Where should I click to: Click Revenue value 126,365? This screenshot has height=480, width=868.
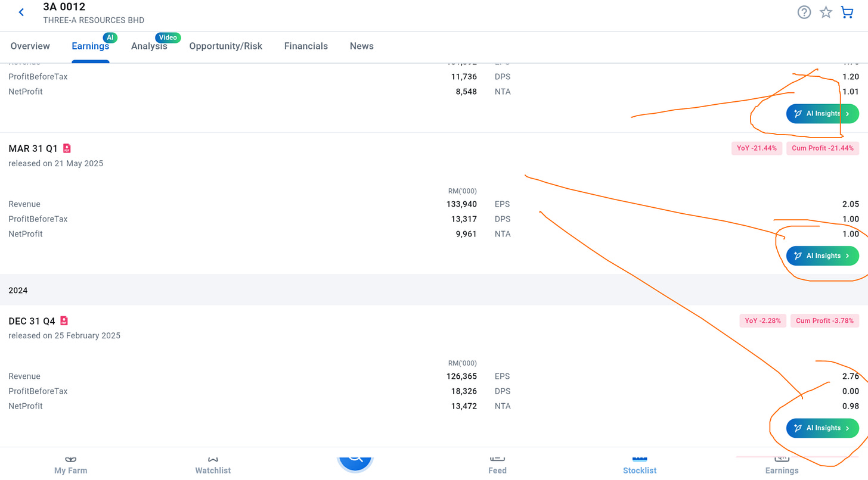tap(461, 376)
